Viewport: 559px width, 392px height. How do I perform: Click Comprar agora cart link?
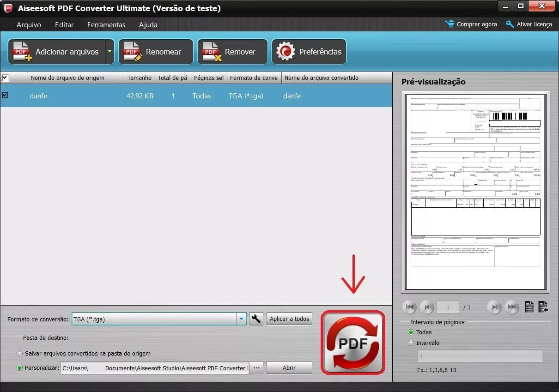471,24
